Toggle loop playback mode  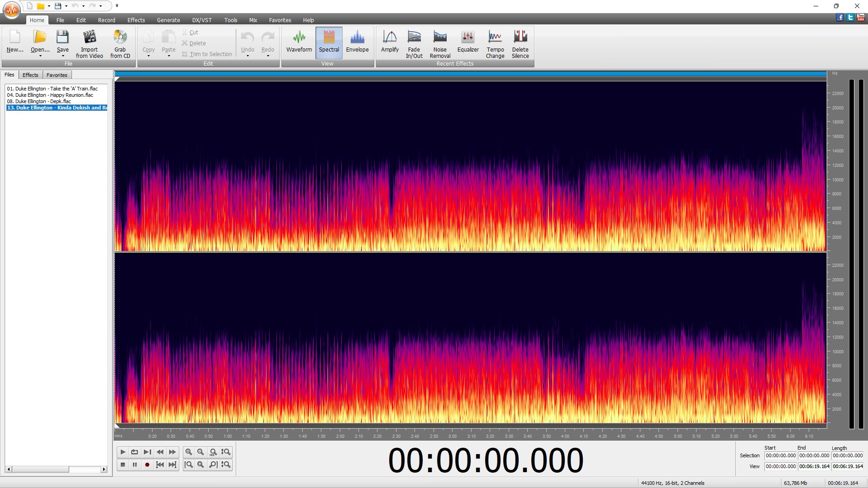tap(134, 452)
